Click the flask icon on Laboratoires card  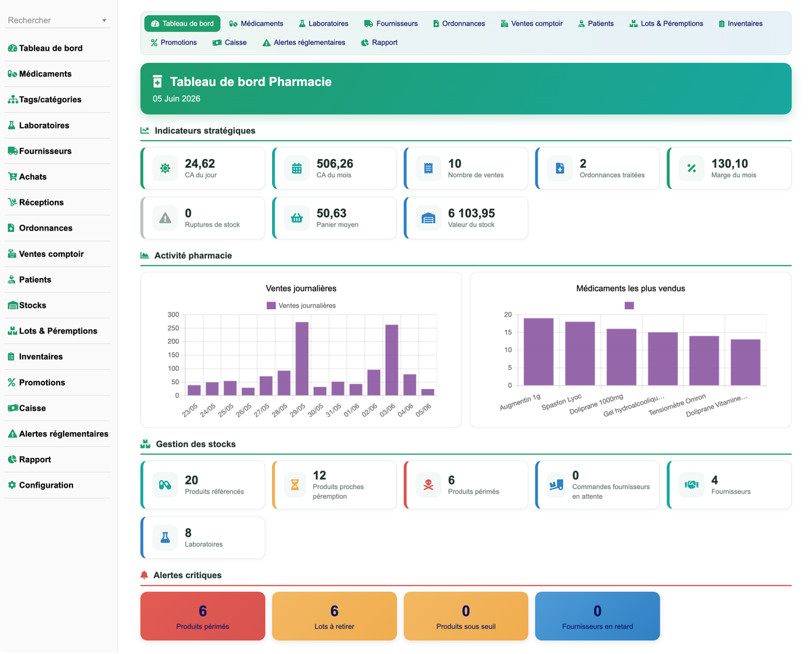165,538
